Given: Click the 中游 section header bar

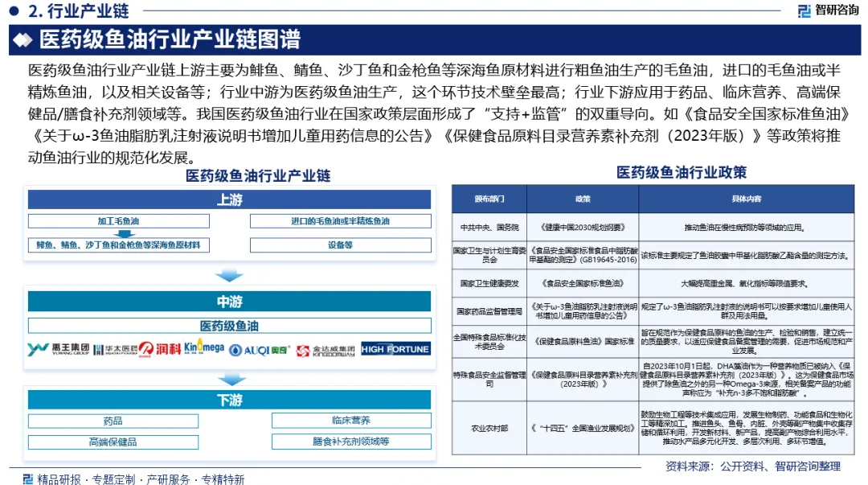Looking at the screenshot, I should [x=229, y=302].
